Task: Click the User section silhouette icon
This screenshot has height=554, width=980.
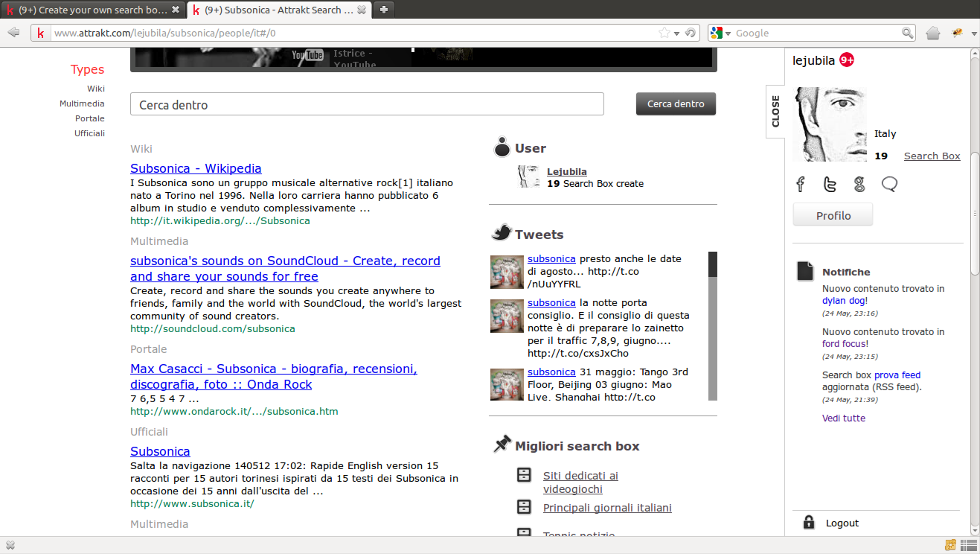Action: coord(502,147)
